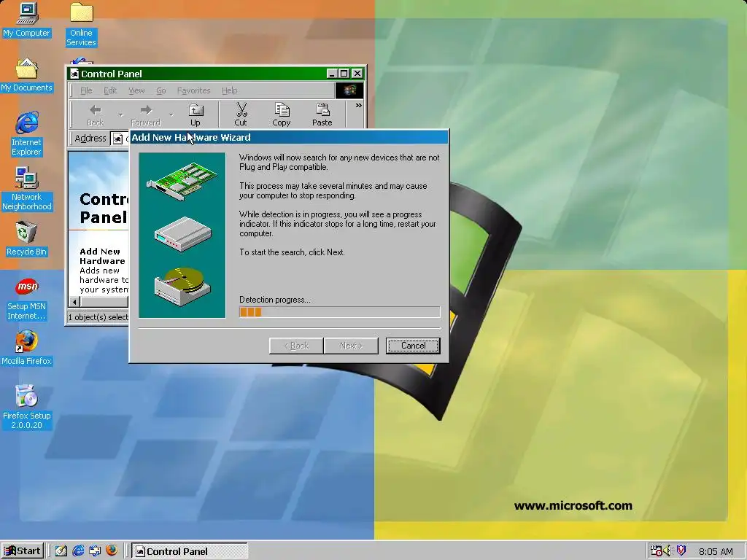Click the Outlook Express quick launch icon
The image size is (747, 560).
point(95,551)
